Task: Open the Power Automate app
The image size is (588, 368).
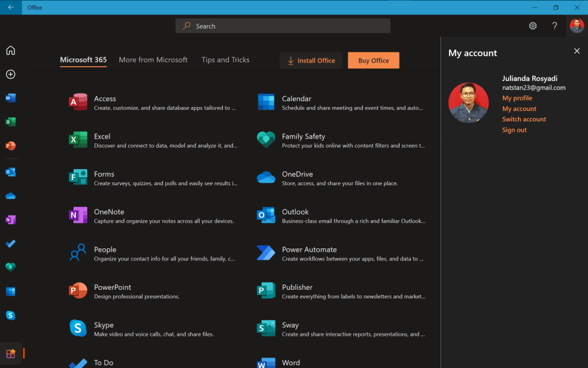Action: pyautogui.click(x=309, y=250)
